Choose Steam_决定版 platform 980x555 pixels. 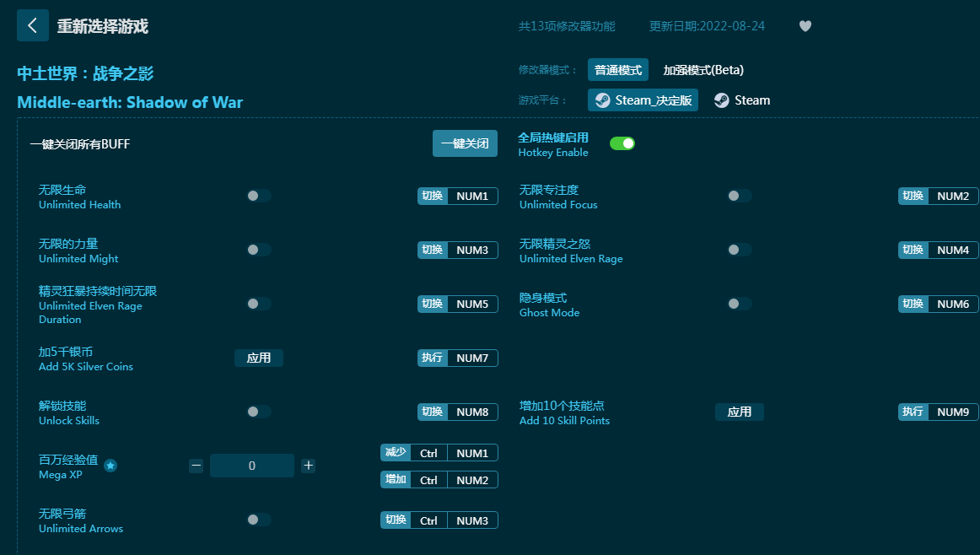pyautogui.click(x=643, y=100)
